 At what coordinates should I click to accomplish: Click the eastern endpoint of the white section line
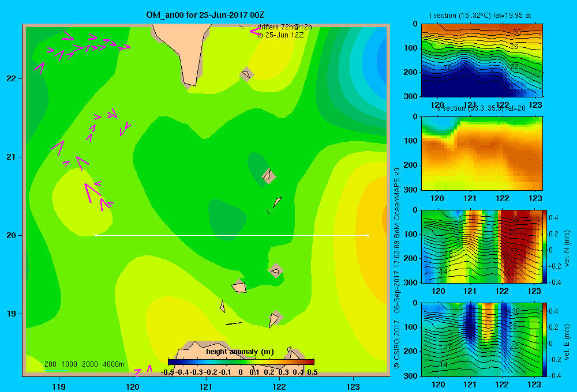tap(368, 235)
